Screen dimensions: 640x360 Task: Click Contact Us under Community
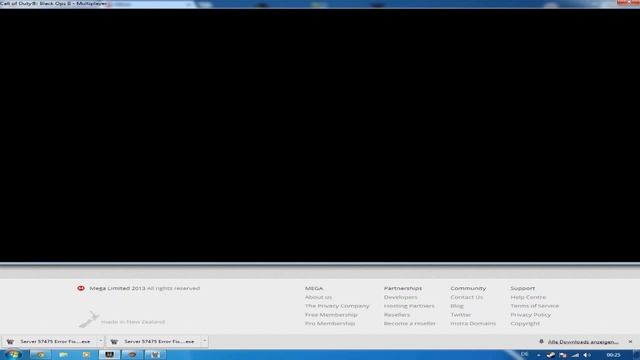click(467, 297)
